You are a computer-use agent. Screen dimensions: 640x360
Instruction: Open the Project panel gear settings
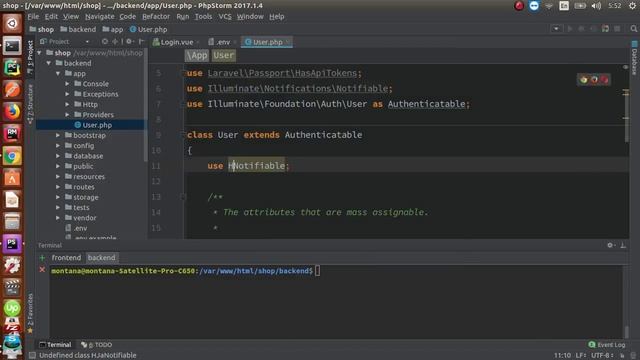129,41
